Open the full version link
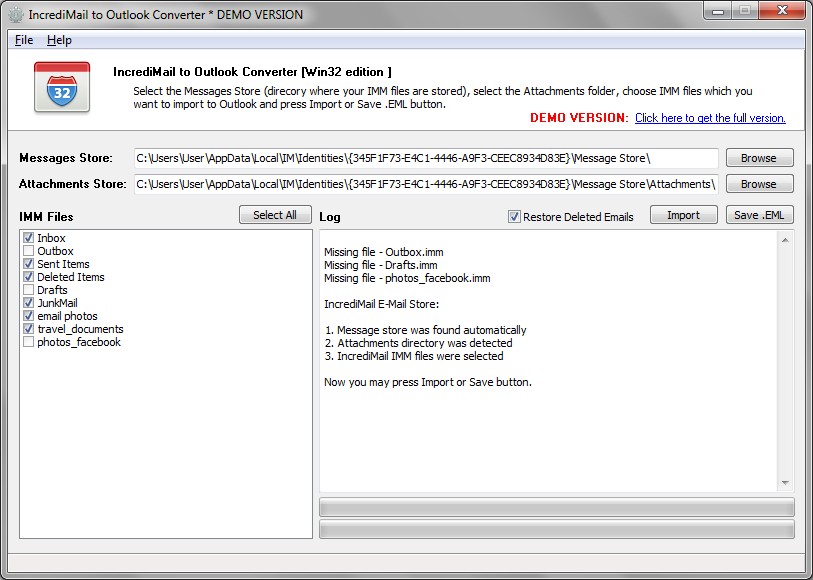This screenshot has width=813, height=580. tap(710, 118)
